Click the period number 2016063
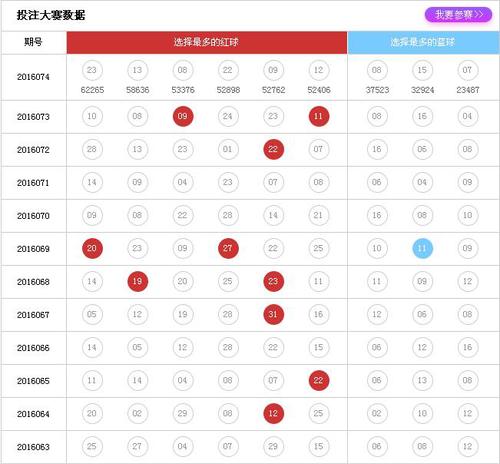The image size is (500, 464). 33,447
